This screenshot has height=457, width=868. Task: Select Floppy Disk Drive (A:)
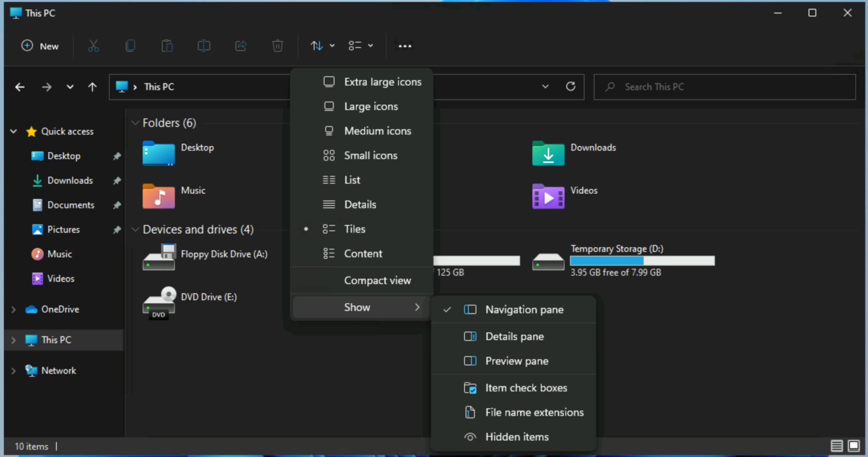click(x=205, y=257)
